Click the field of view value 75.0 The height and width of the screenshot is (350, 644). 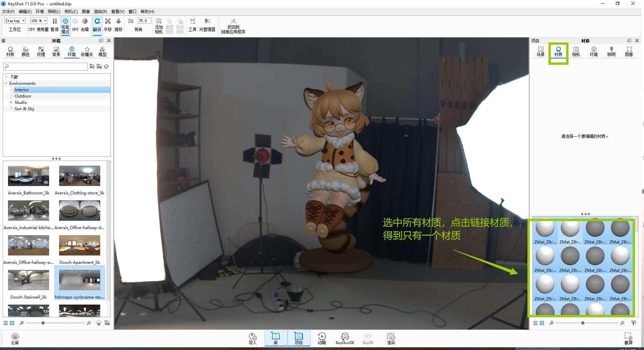click(x=144, y=21)
